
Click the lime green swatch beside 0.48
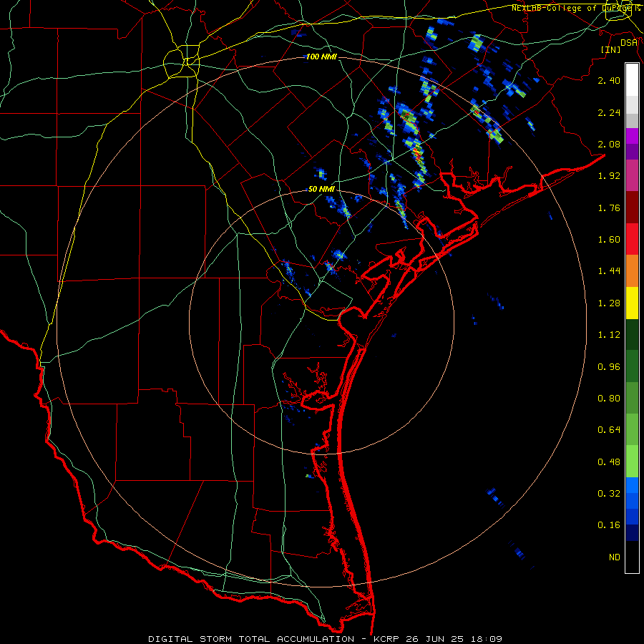pos(632,462)
